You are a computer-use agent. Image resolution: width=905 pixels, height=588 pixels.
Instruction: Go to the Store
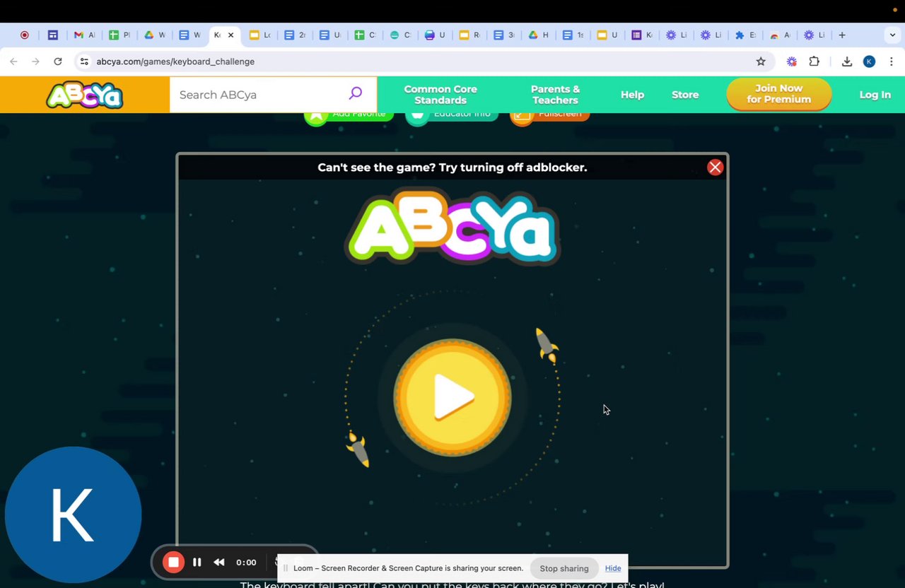(685, 95)
